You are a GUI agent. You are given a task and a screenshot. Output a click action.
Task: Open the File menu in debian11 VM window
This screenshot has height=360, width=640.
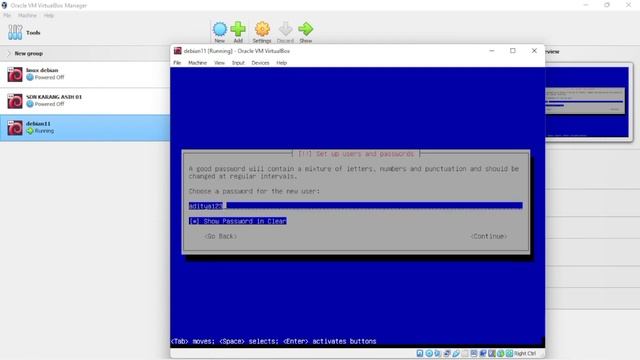coord(177,63)
